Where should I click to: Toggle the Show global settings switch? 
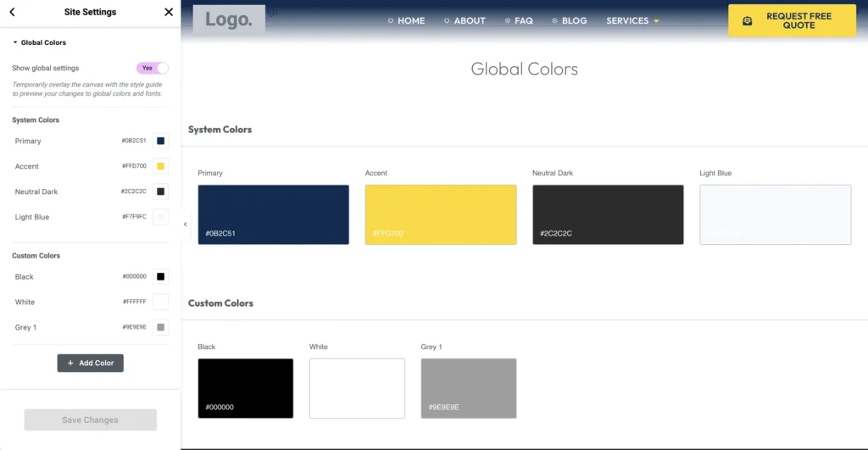click(x=153, y=68)
